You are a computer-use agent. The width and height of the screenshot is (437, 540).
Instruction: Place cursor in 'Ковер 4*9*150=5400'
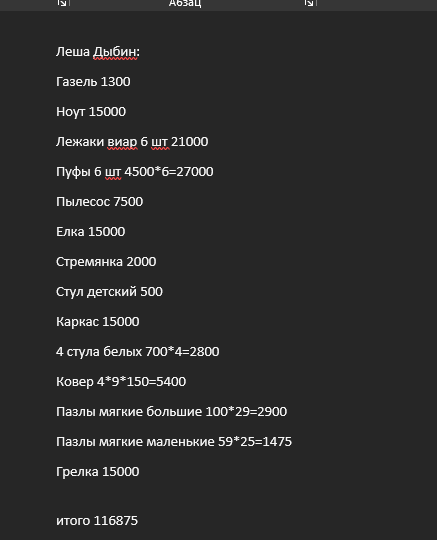pos(121,382)
